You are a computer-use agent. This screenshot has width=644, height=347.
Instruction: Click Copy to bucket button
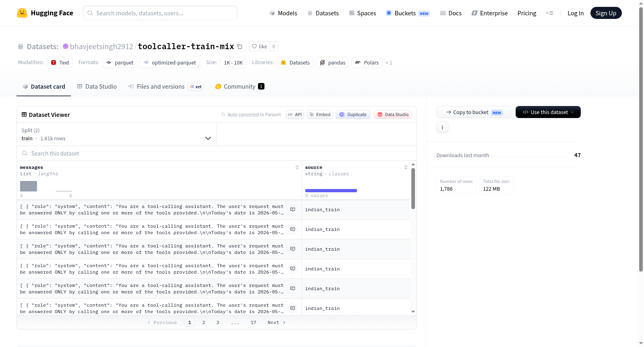click(474, 112)
